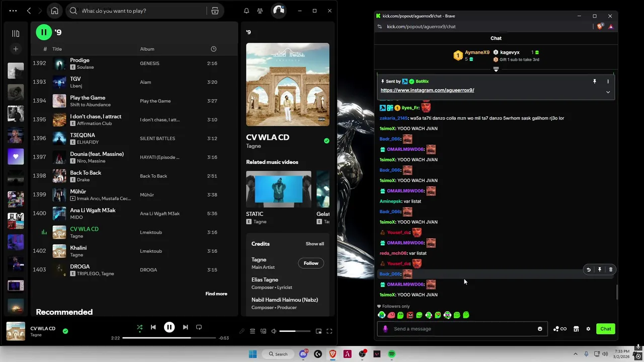The image size is (644, 362).
Task: Open the Spotify queue view
Action: (253, 331)
